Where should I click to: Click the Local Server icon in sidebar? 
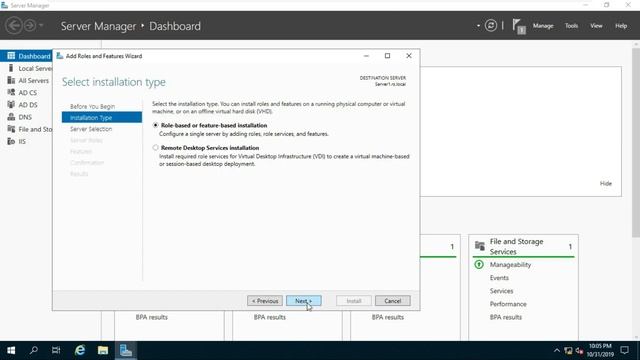click(x=11, y=68)
